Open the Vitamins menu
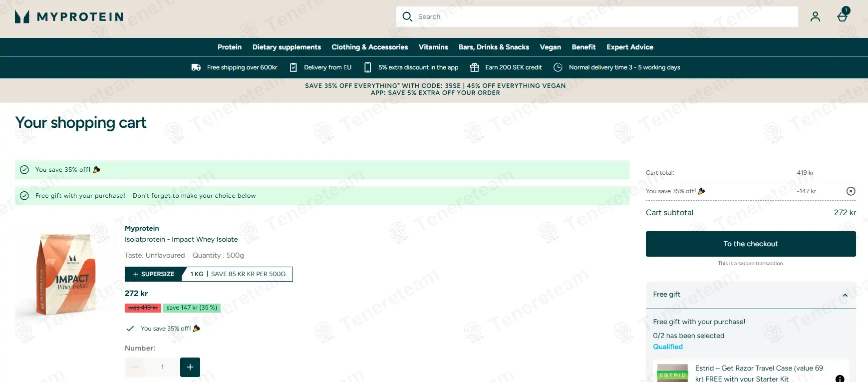The width and height of the screenshot is (868, 382). 433,47
